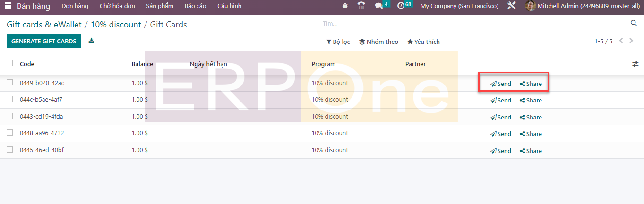Open the chat conversations icon
This screenshot has height=204, width=644.
378,6
